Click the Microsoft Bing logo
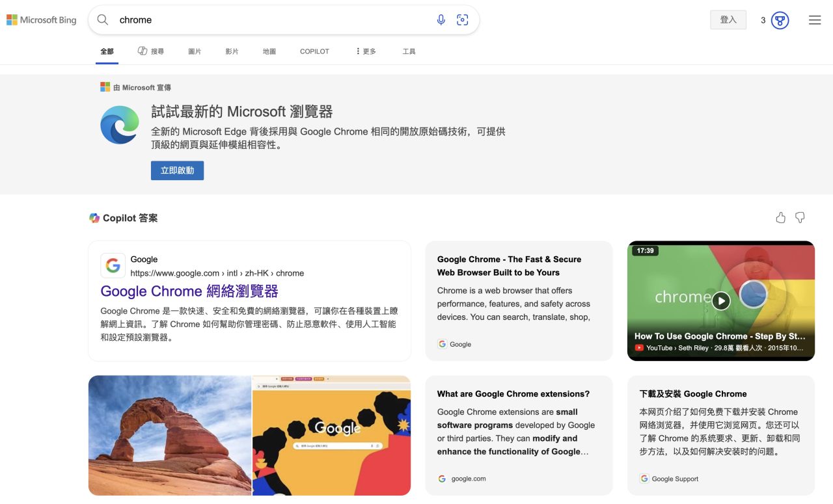This screenshot has width=833, height=504. (41, 20)
